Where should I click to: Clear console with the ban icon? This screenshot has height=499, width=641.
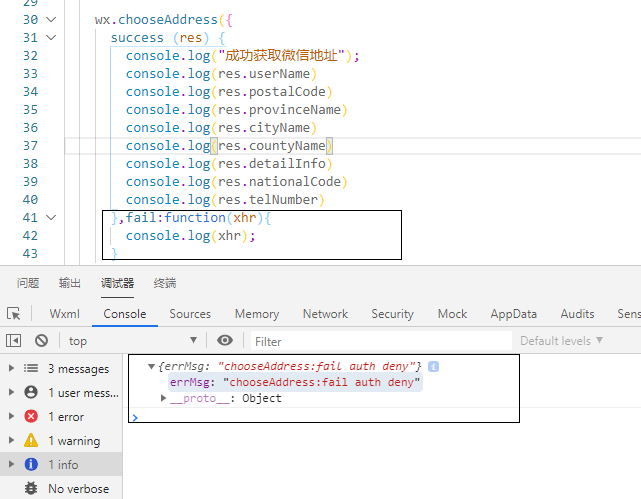click(41, 340)
